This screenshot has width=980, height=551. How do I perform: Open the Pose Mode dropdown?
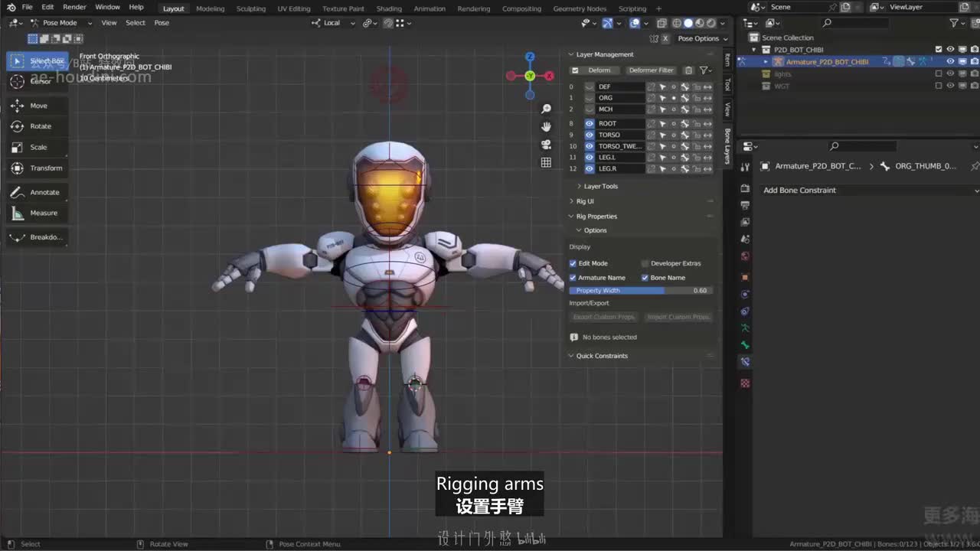point(61,23)
